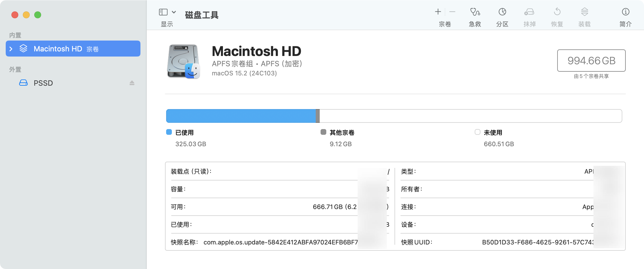The height and width of the screenshot is (269, 644).
Task: Click the minus icon to remove a volume
Action: 452,12
